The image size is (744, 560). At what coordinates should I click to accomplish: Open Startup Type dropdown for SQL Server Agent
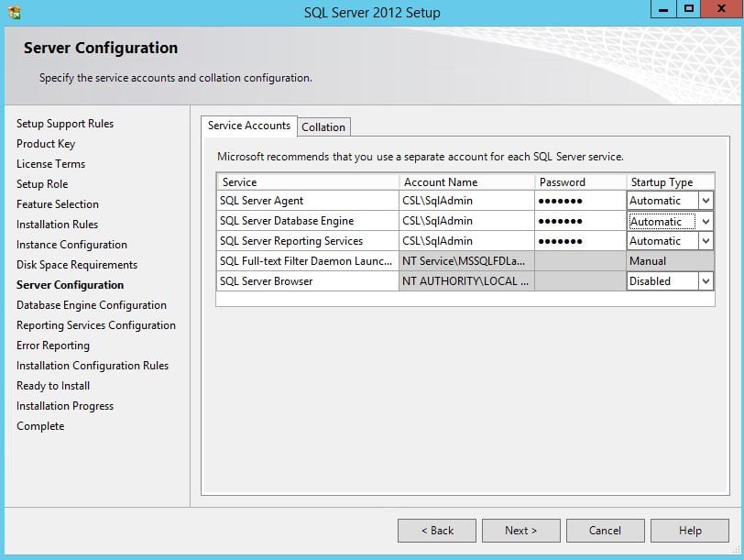tap(706, 201)
